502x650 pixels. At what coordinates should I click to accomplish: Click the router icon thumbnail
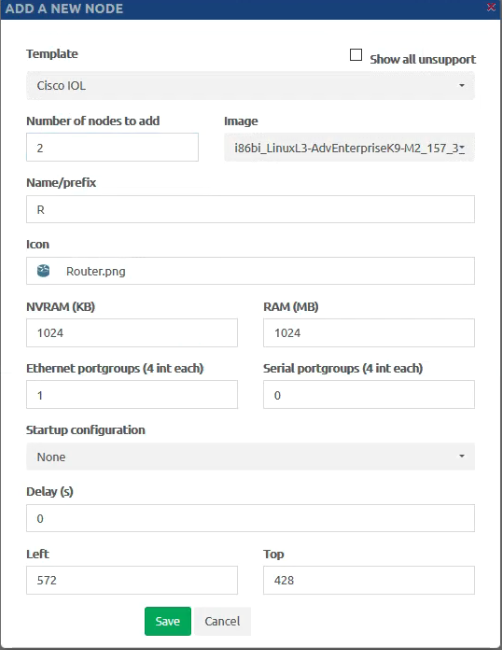[43, 271]
